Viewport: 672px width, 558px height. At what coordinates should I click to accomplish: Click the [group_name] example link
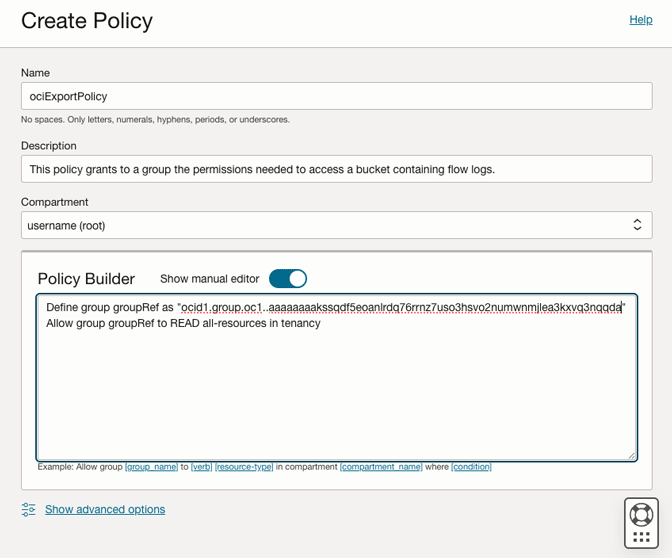[x=151, y=467]
